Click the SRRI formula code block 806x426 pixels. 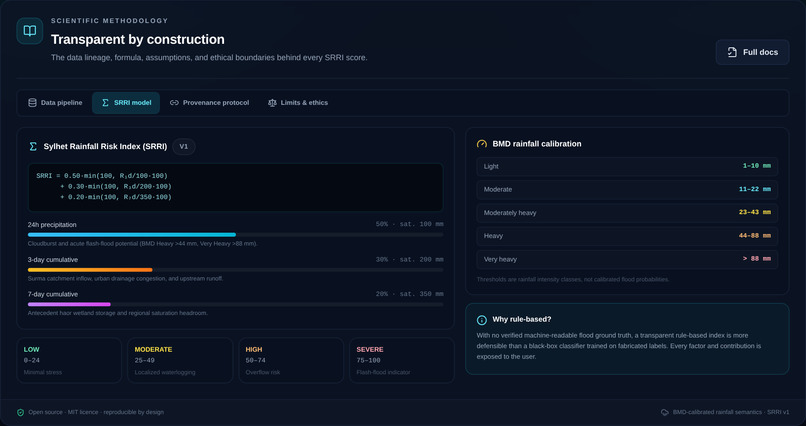tap(235, 187)
